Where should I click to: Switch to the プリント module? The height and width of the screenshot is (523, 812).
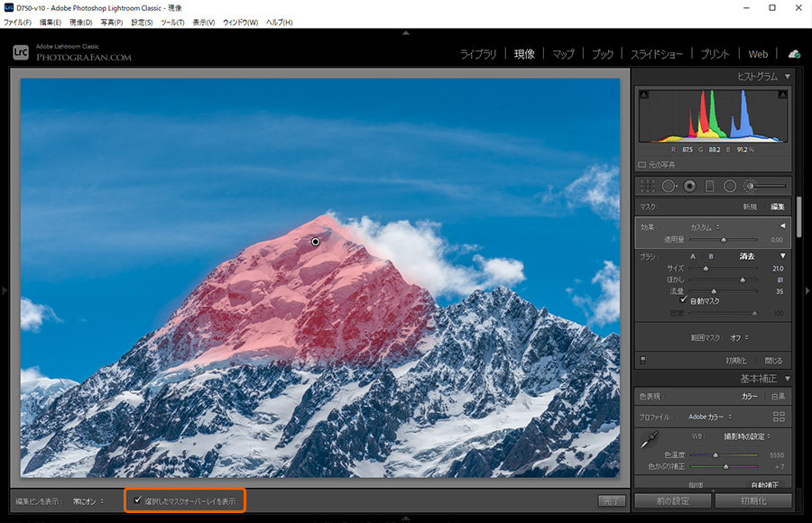point(715,54)
